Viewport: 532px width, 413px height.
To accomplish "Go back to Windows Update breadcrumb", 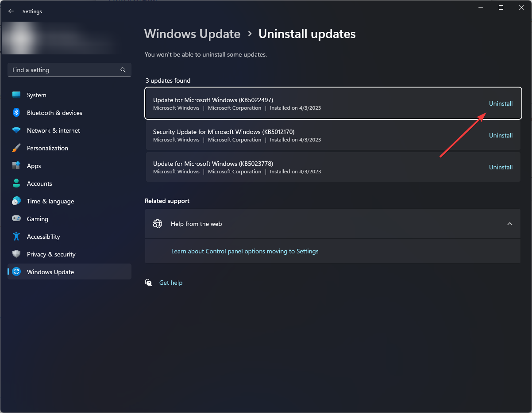I will coord(193,34).
